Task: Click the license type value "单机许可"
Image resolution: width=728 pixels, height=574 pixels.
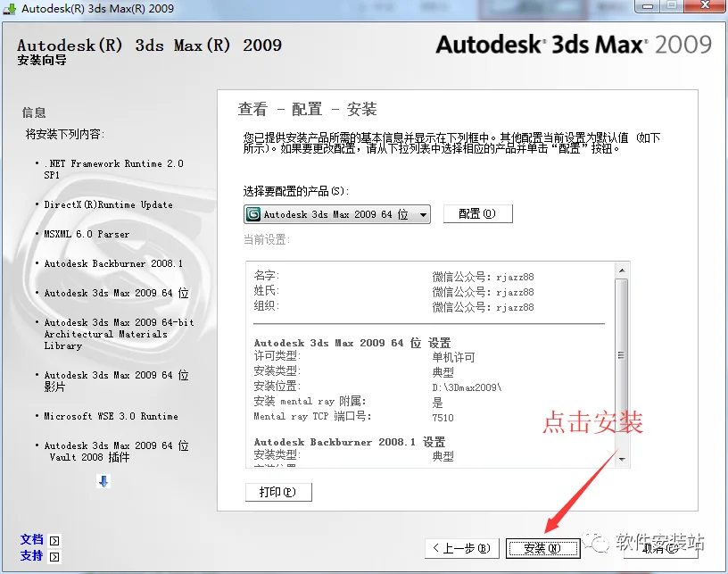Action: [453, 357]
